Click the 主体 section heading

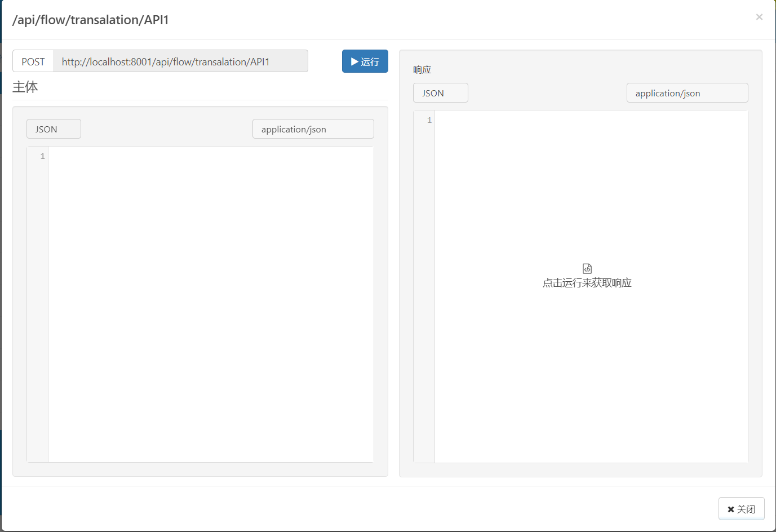25,87
